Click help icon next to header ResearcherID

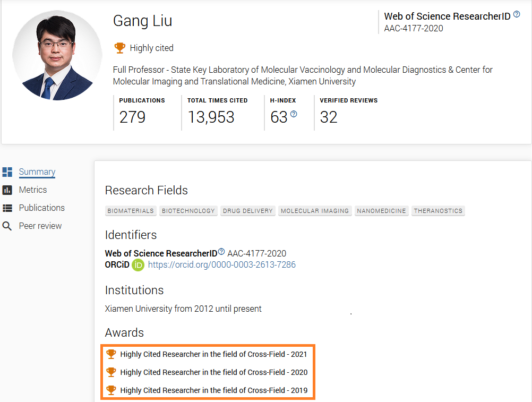tap(517, 15)
